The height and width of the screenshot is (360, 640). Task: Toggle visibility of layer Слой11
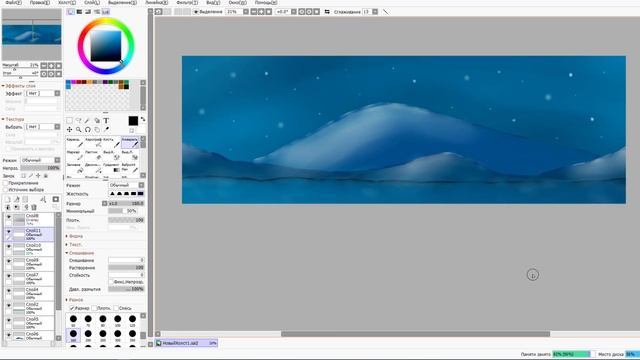coord(9,231)
